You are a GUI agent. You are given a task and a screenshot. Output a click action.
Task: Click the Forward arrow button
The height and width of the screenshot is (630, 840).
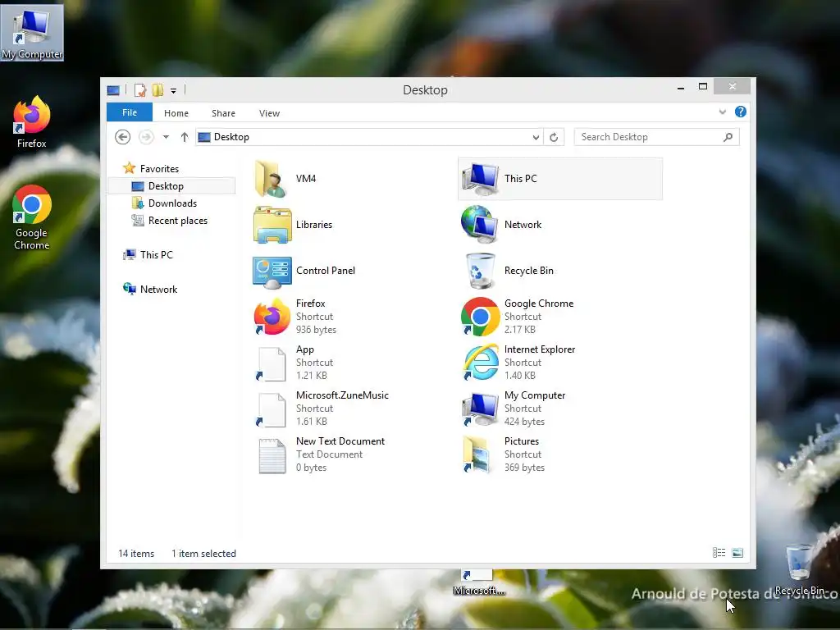click(146, 137)
